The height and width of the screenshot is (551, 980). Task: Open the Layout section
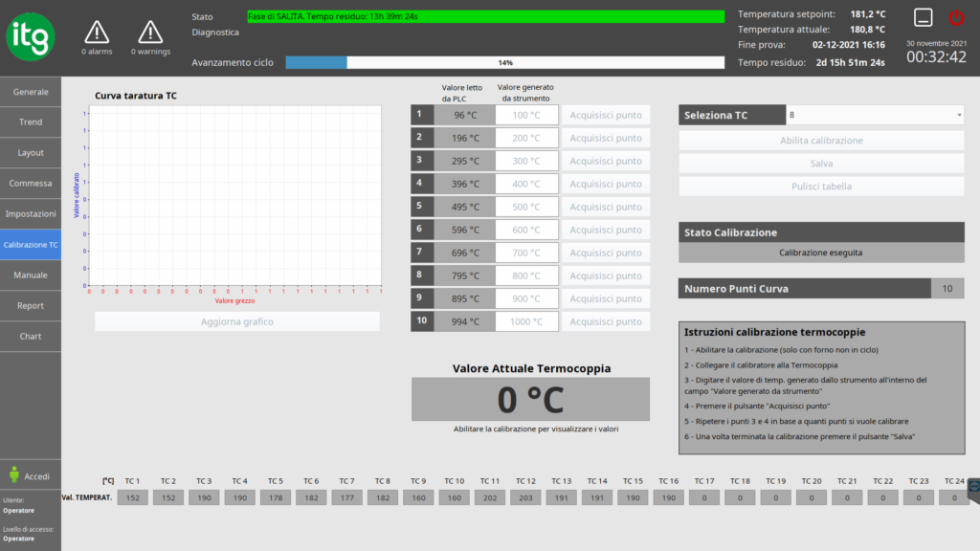pos(31,152)
